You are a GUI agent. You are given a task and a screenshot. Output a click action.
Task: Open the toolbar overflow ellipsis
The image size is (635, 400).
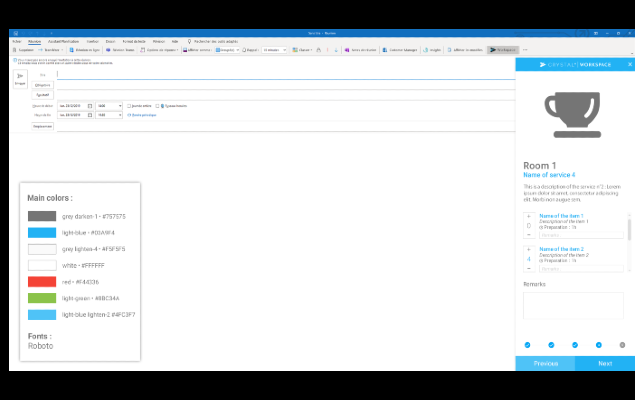coord(525,50)
